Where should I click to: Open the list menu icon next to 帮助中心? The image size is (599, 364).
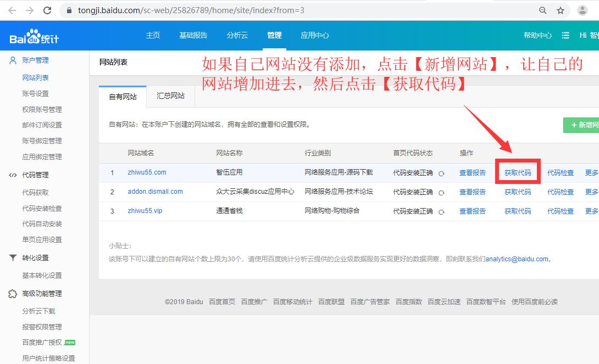(x=565, y=36)
